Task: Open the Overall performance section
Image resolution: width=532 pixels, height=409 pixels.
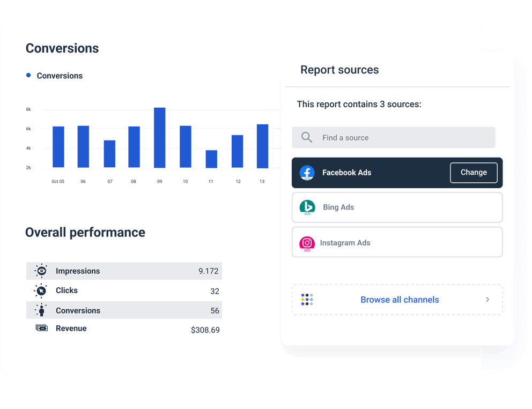Action: (x=85, y=232)
